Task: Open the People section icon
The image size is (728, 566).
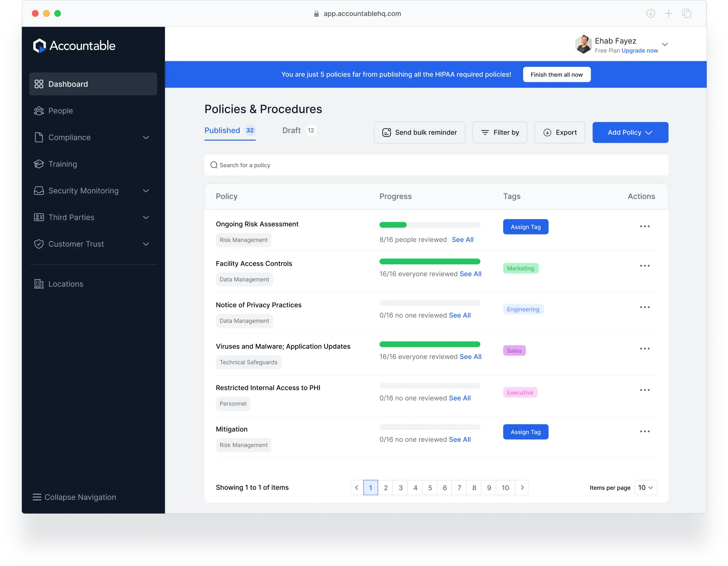Action: 39,111
